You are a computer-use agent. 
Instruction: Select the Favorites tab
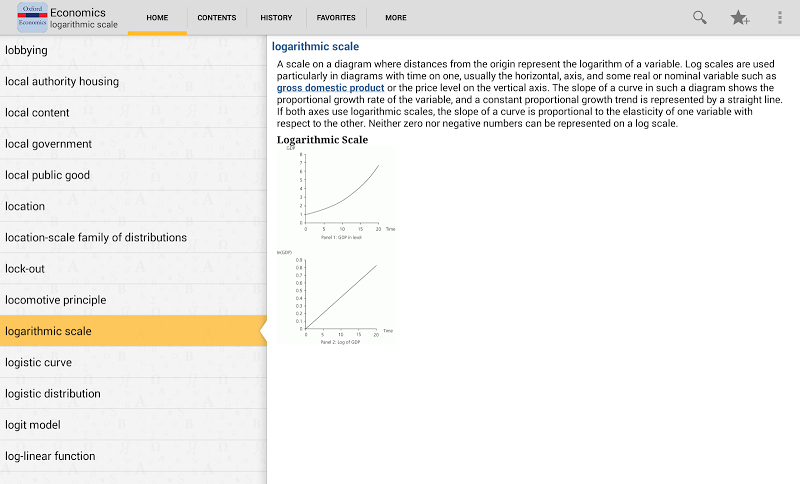[336, 18]
